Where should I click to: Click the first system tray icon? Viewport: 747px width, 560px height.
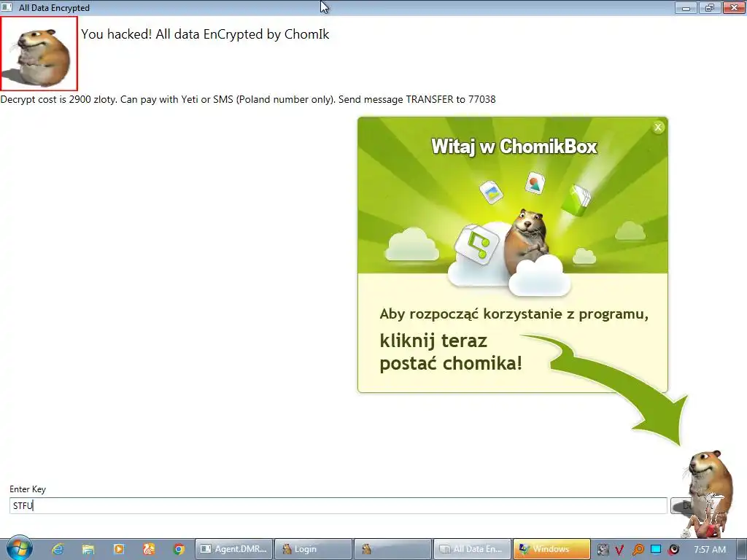pos(603,550)
